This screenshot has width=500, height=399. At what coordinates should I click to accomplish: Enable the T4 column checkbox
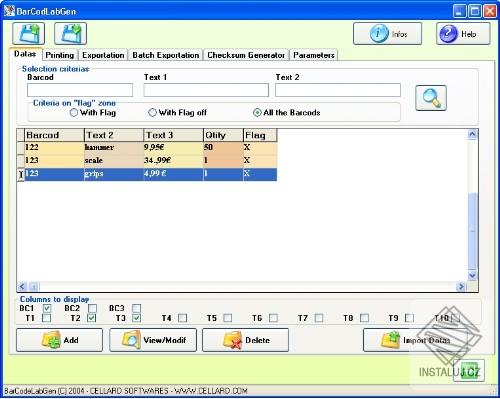[182, 318]
